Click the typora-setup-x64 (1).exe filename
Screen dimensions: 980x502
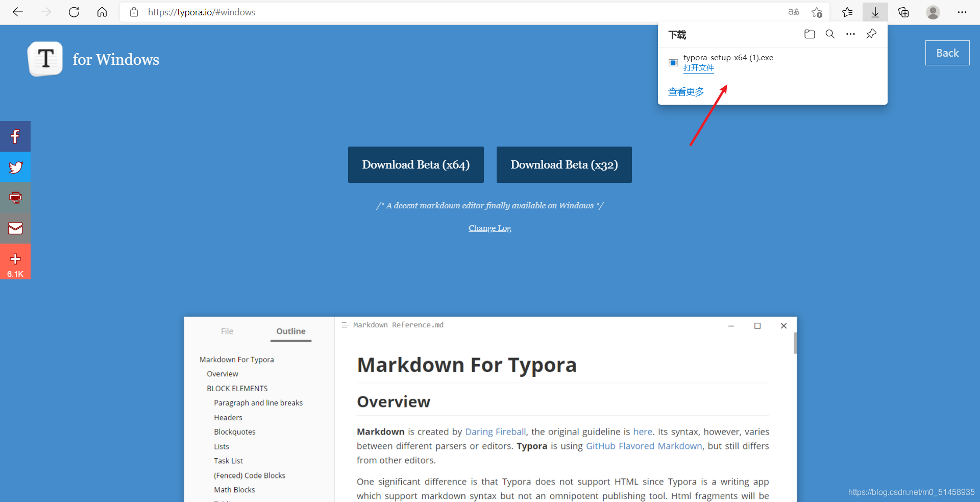tap(728, 57)
